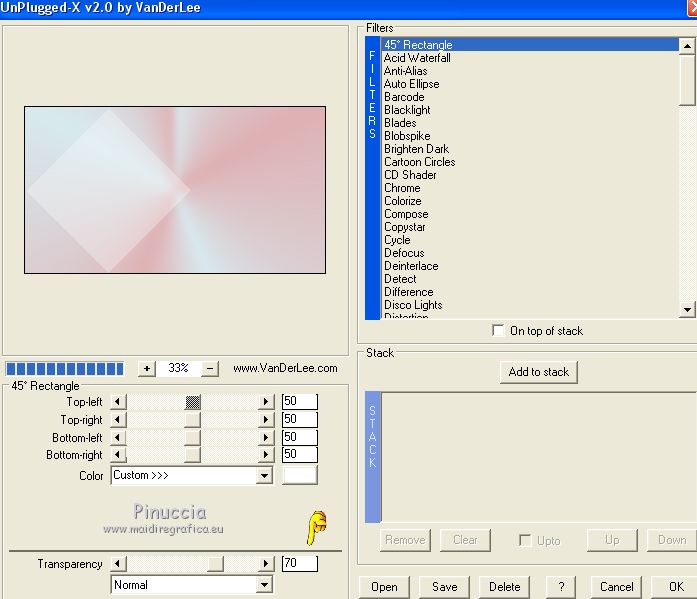Move stack item with Up button

[612, 540]
